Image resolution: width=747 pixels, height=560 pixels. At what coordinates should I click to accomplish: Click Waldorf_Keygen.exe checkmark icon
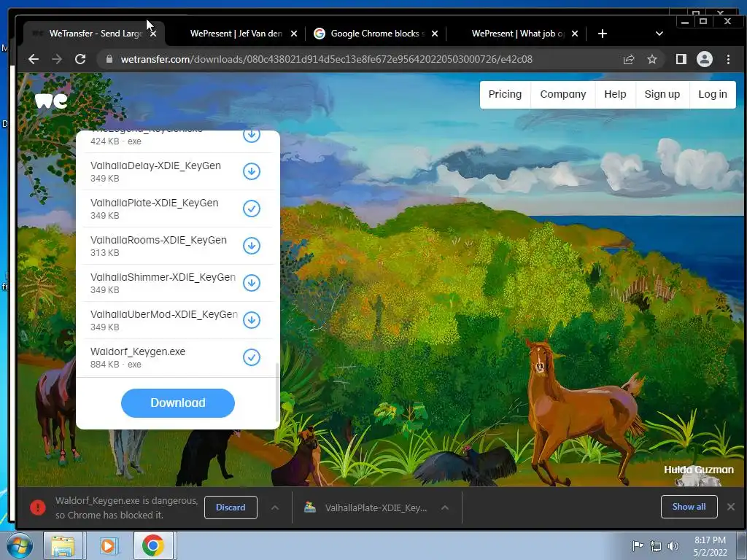click(x=252, y=357)
